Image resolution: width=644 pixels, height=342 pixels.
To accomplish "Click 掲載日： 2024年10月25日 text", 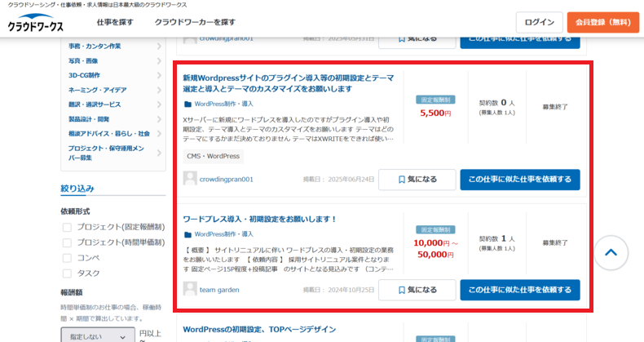I will [338, 290].
